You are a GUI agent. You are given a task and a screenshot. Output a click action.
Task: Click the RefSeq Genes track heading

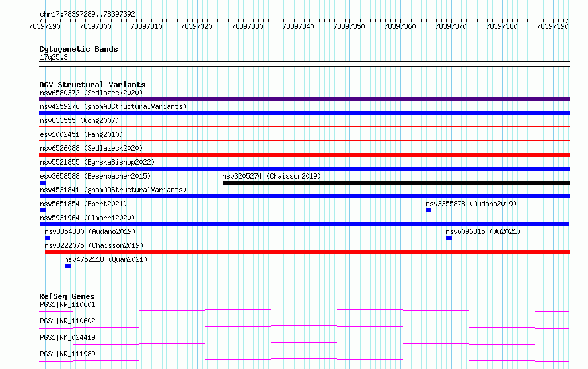(x=67, y=296)
